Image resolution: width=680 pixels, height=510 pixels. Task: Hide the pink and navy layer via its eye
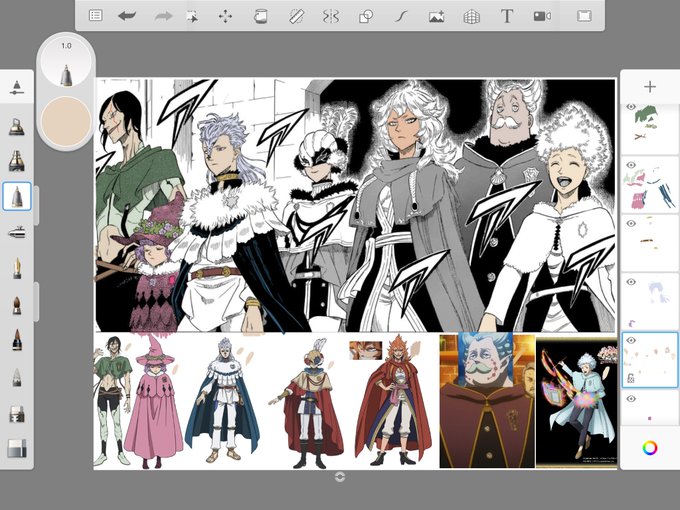[x=631, y=165]
